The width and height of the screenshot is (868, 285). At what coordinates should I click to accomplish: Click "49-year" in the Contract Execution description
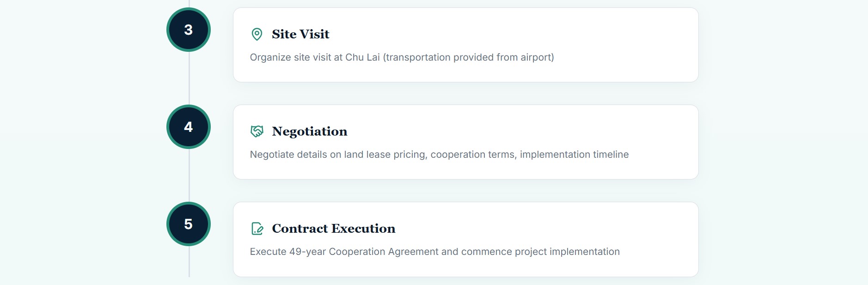point(307,252)
